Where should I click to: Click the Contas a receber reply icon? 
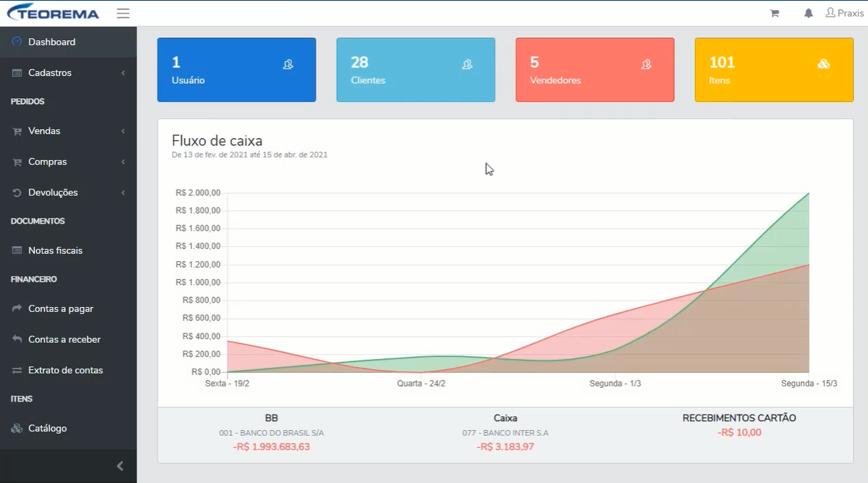click(16, 340)
